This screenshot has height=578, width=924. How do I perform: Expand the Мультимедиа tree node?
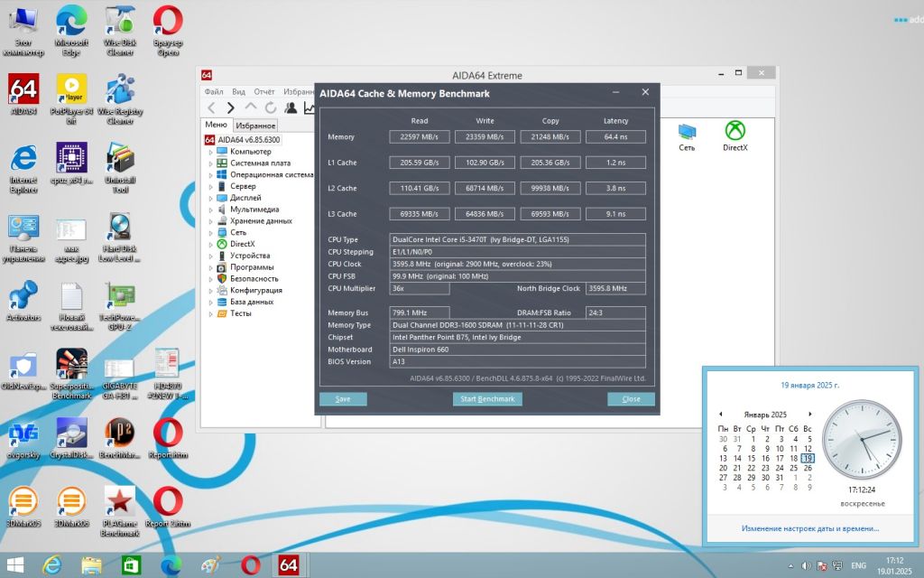click(210, 210)
